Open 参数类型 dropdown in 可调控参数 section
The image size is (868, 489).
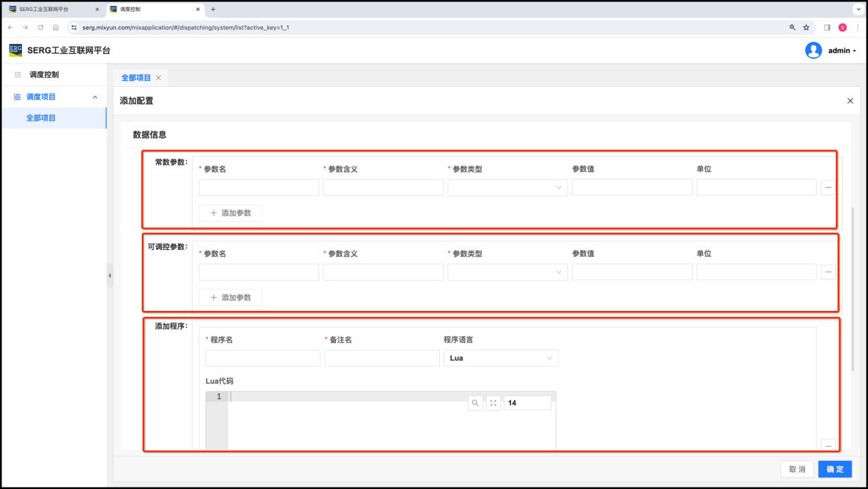pyautogui.click(x=507, y=273)
